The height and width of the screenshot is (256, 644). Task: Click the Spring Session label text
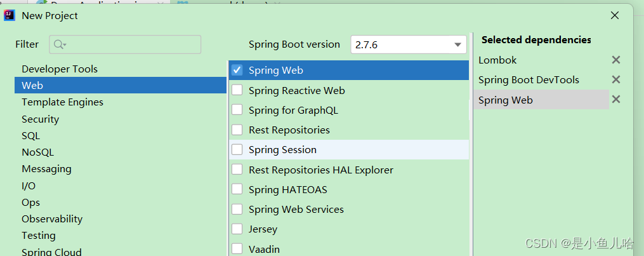[282, 150]
